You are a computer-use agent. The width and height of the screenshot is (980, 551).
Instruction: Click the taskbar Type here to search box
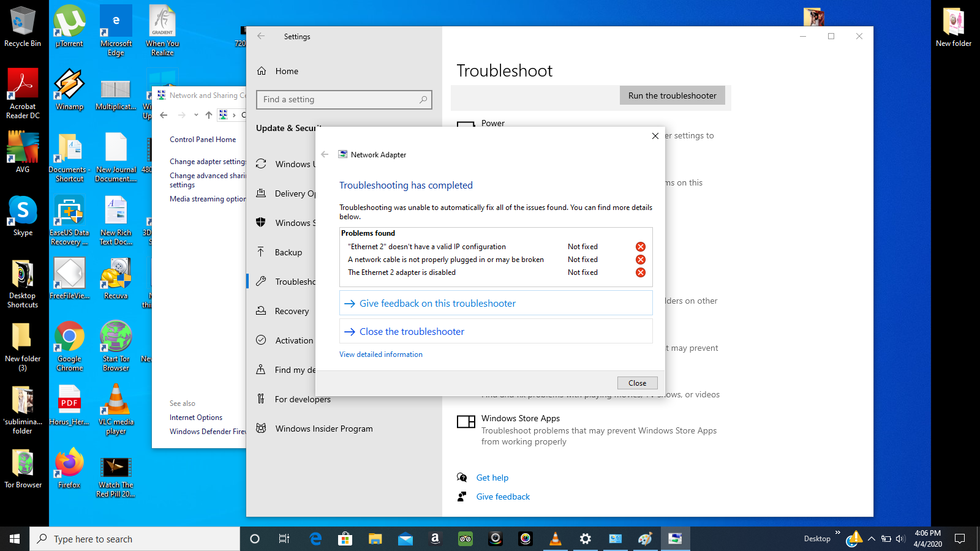(x=135, y=539)
